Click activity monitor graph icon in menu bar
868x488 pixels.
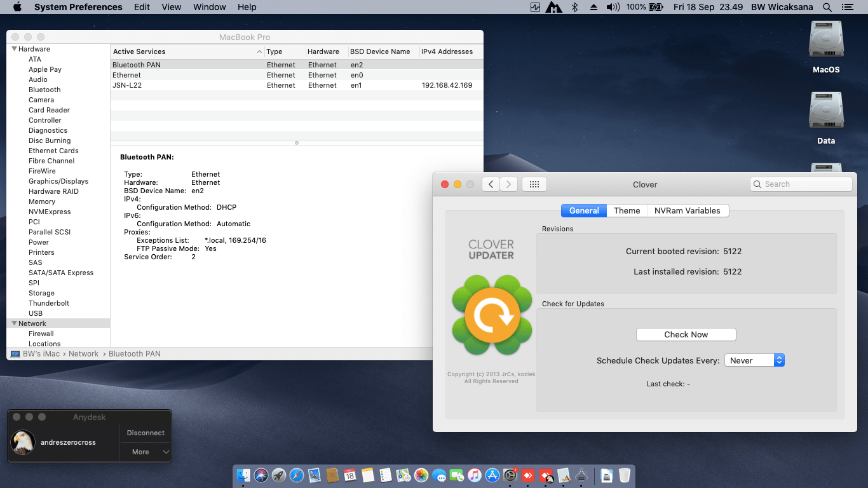click(535, 7)
